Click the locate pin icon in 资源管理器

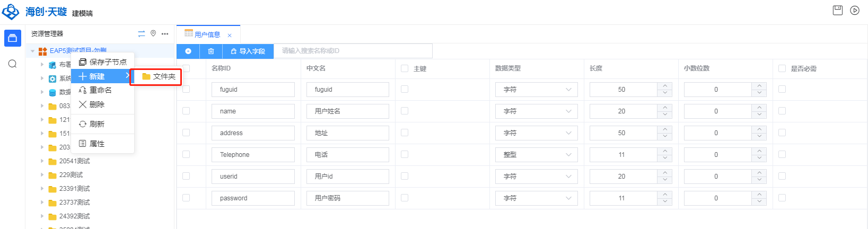(153, 33)
